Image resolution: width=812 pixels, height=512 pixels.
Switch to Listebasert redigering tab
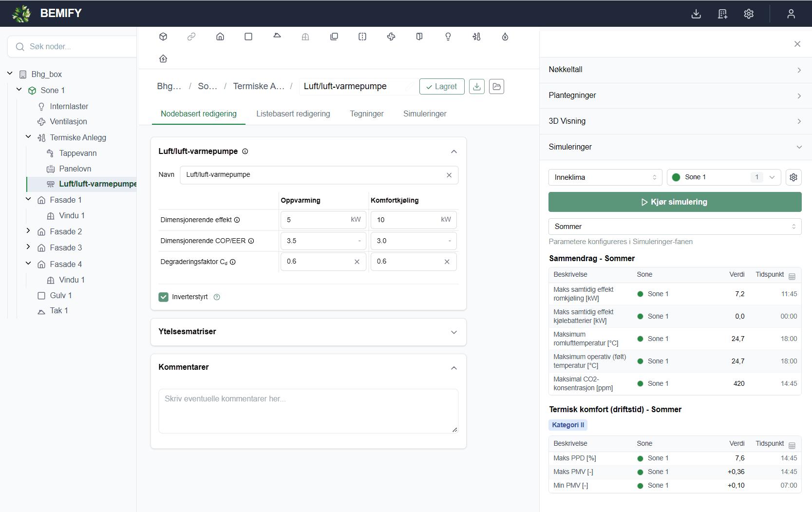[293, 114]
